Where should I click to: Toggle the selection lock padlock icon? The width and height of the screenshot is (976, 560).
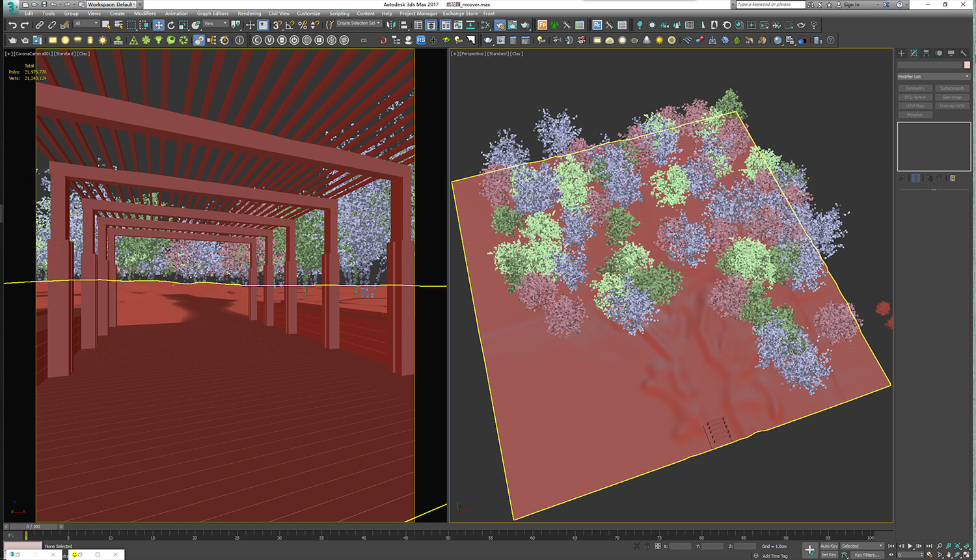(x=647, y=546)
